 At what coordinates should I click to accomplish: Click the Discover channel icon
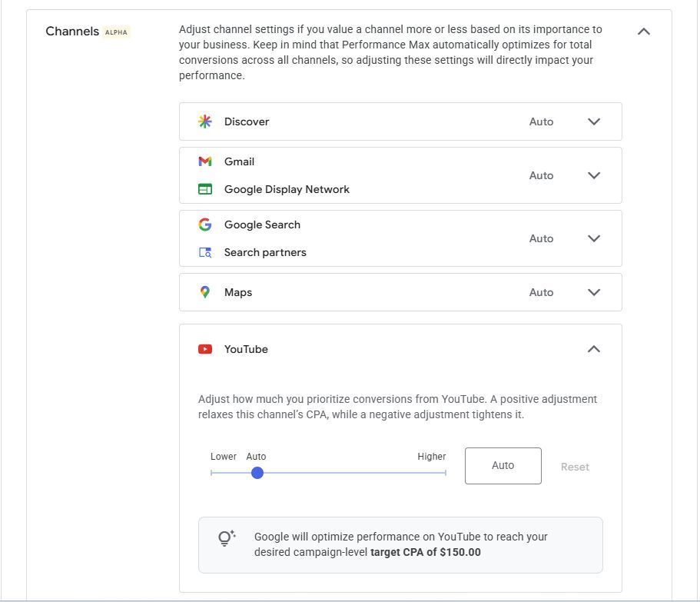coord(205,121)
